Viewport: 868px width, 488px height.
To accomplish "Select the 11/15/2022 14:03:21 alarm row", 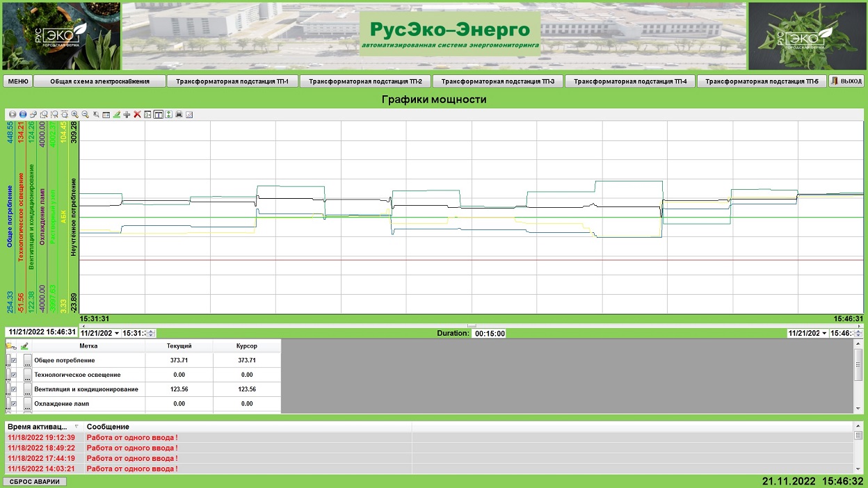I will 429,469.
